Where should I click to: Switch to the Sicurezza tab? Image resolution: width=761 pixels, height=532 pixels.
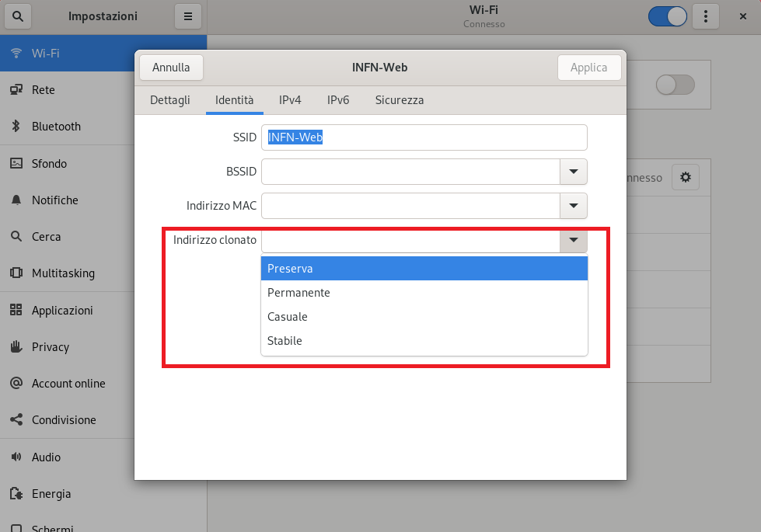point(400,100)
